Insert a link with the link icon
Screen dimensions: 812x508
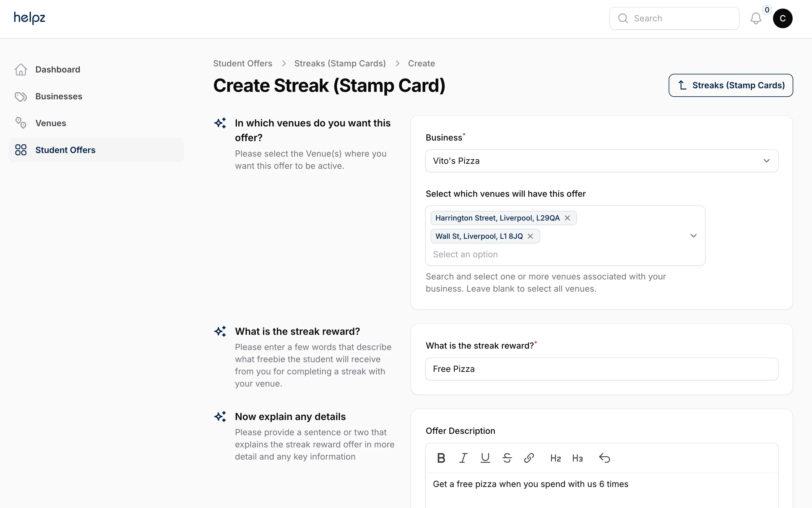[x=529, y=458]
